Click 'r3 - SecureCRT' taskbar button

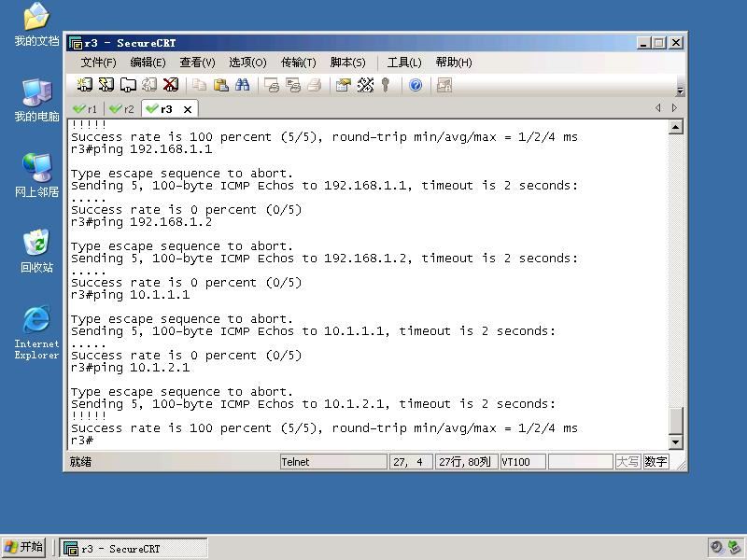(x=134, y=549)
